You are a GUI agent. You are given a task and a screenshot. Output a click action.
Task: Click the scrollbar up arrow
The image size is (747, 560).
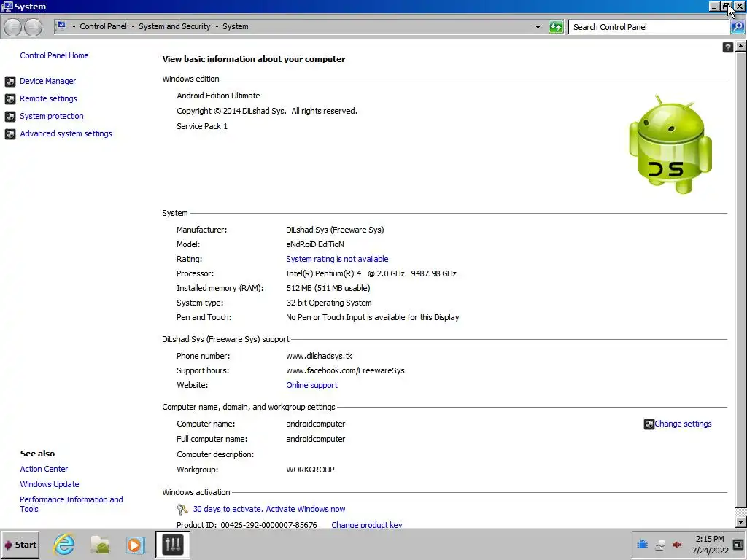(740, 46)
